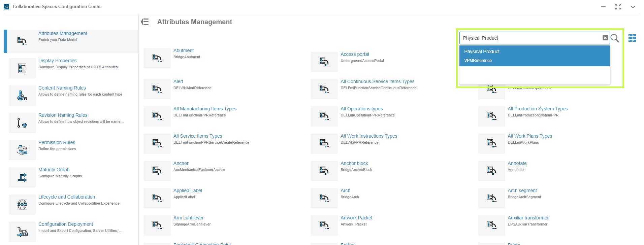Switch to the list view layout icon
Image resolution: width=644 pixels, height=245 pixels.
[632, 38]
